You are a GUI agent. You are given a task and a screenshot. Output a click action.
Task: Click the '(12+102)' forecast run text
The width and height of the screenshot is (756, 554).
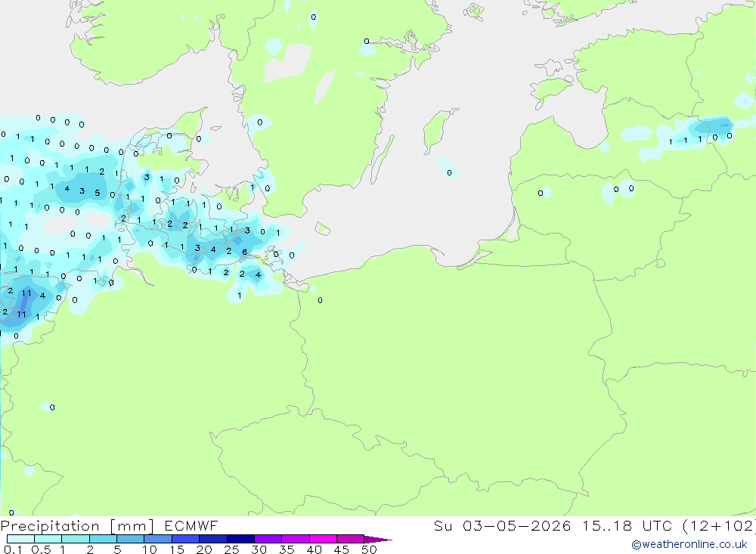coord(720,525)
